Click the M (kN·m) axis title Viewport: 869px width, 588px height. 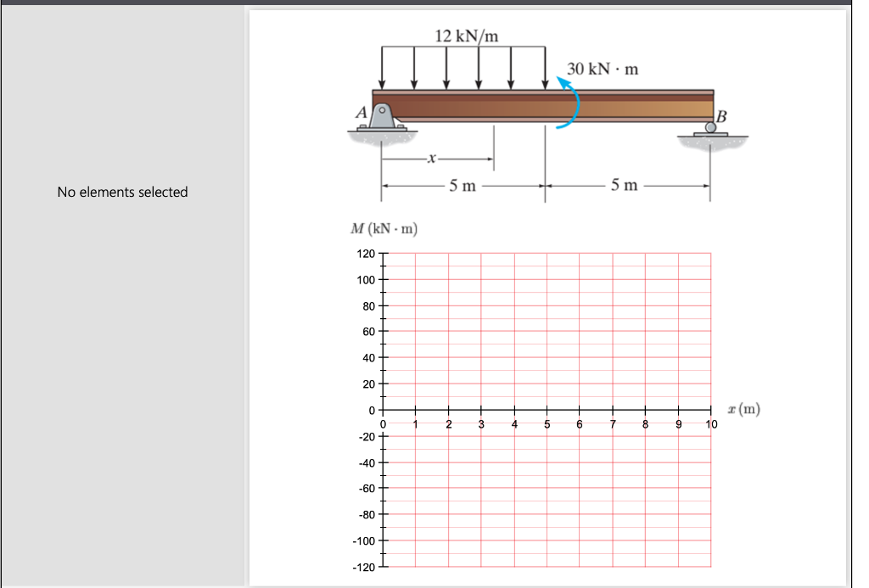(x=384, y=228)
